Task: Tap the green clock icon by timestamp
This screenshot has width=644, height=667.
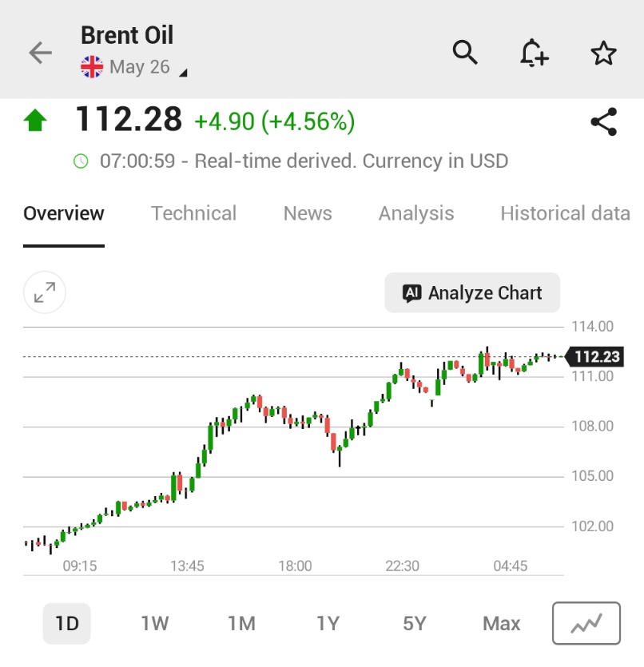Action: point(81,161)
